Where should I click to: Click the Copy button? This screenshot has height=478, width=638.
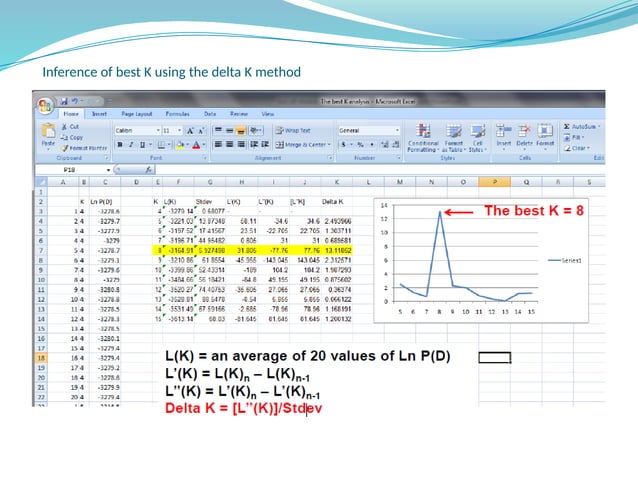[x=72, y=137]
